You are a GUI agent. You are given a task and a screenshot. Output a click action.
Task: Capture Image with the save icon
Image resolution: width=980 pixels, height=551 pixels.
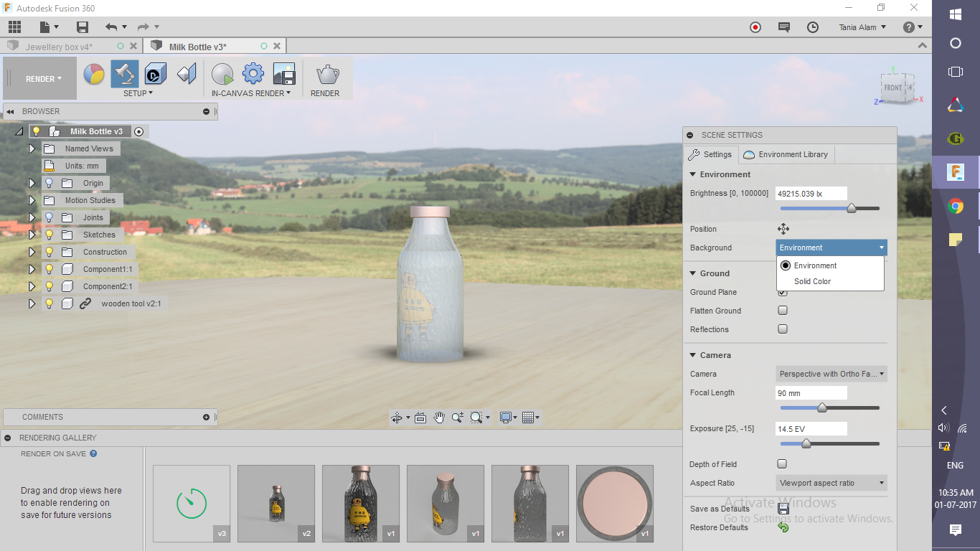click(x=284, y=74)
